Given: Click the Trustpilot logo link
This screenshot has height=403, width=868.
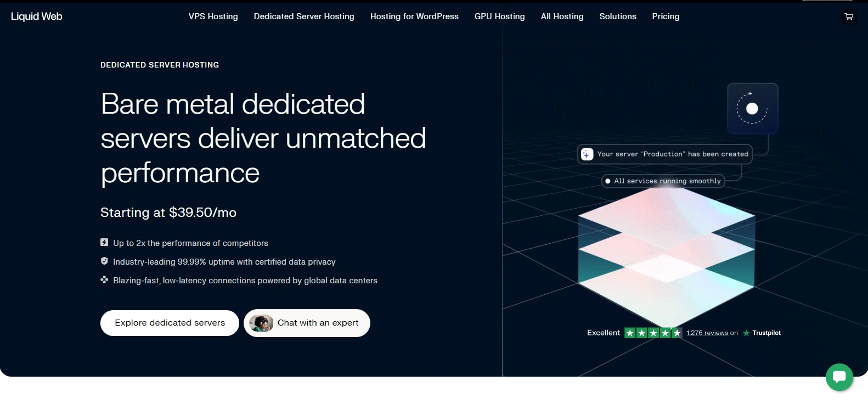Looking at the screenshot, I should [762, 333].
